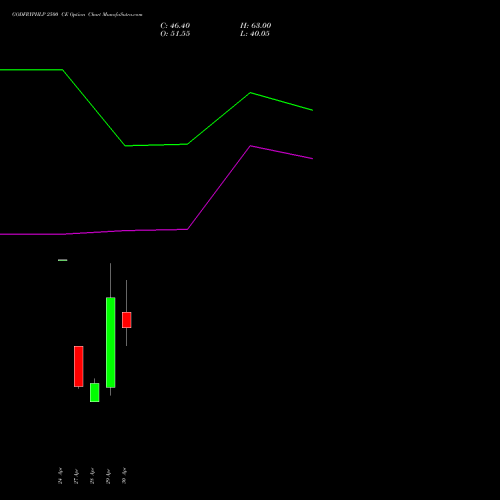Select the small green candlestick for 28 Apr
The width and height of the screenshot is (500, 500).
tap(95, 392)
